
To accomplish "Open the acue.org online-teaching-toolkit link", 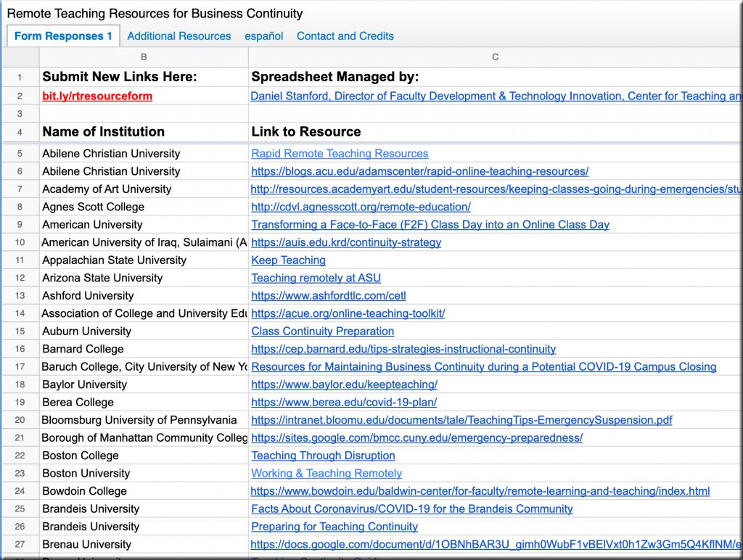I will click(x=348, y=313).
